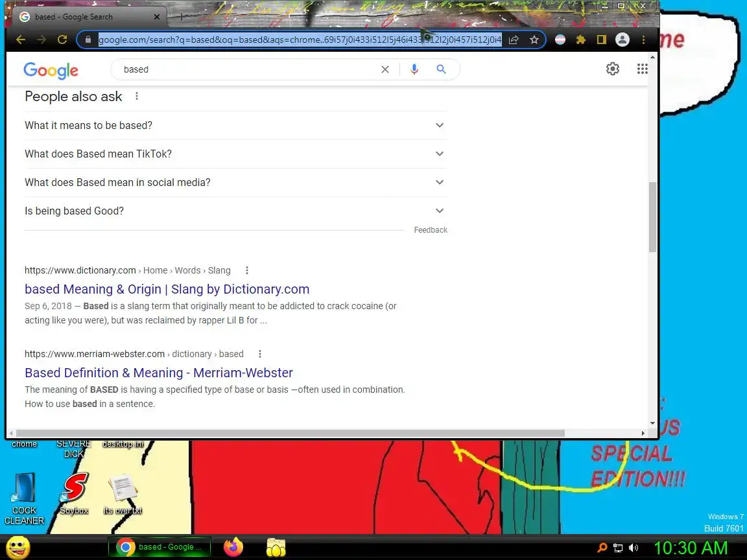Open the Chrome profile avatar
Screen dimensions: 747x560
[x=622, y=40]
